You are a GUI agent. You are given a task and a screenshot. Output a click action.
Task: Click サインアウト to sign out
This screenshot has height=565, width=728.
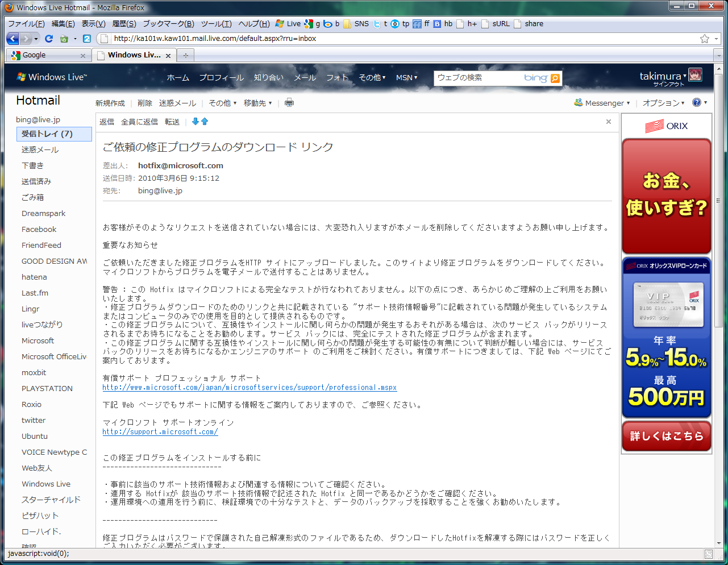[x=669, y=84]
